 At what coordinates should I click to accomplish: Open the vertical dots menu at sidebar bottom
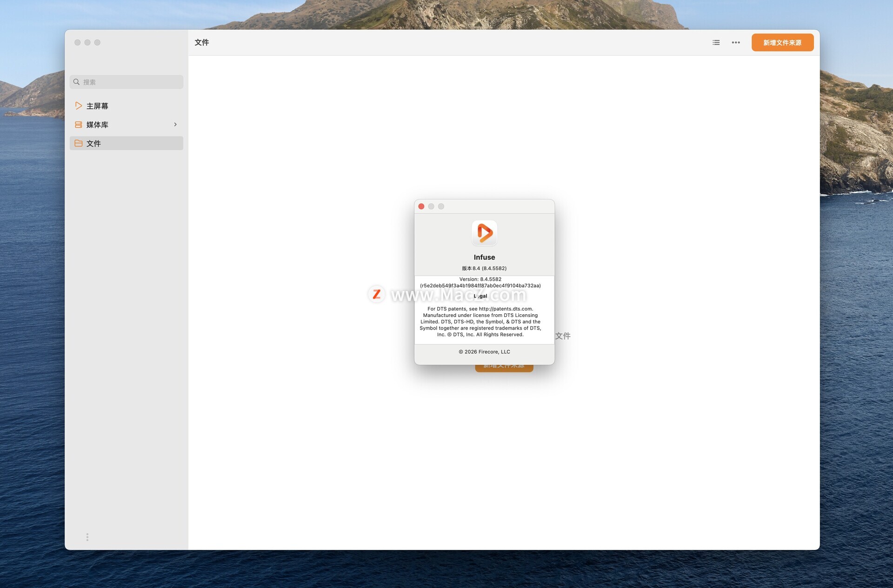pyautogui.click(x=87, y=537)
